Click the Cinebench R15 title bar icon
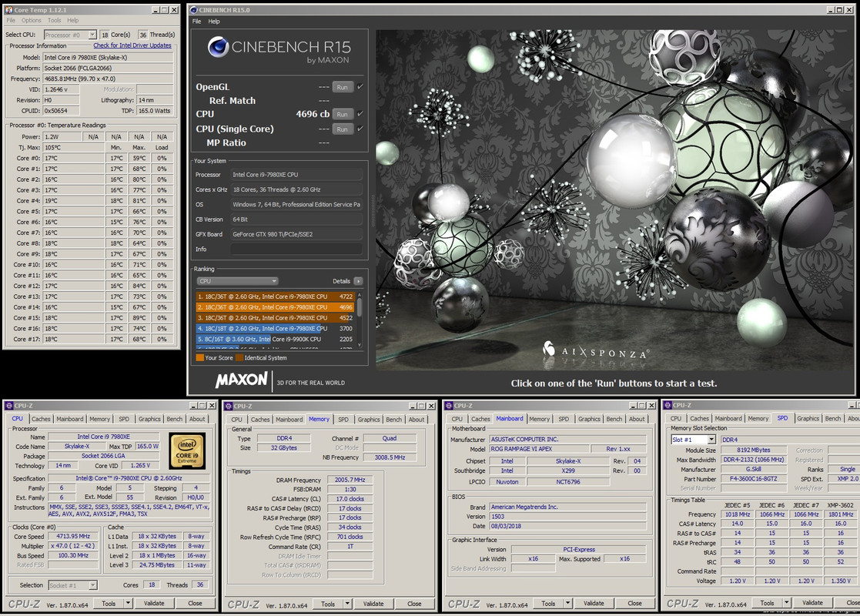Screen dimensions: 860x616 coord(193,10)
